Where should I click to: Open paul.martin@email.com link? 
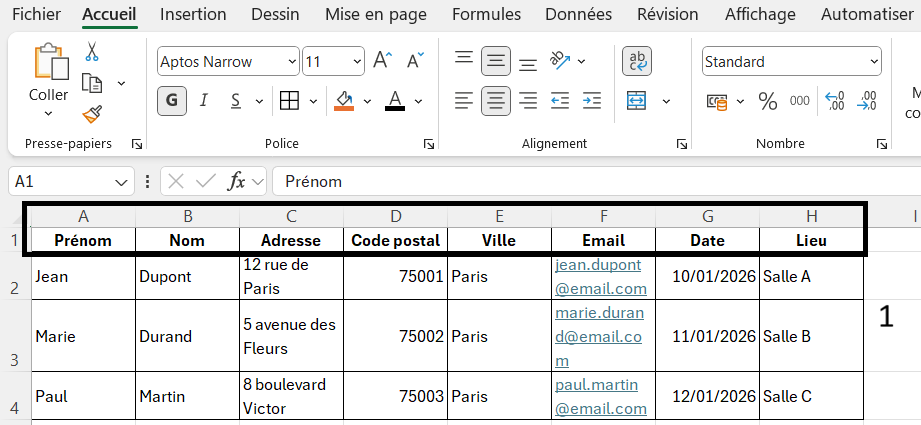pyautogui.click(x=601, y=396)
